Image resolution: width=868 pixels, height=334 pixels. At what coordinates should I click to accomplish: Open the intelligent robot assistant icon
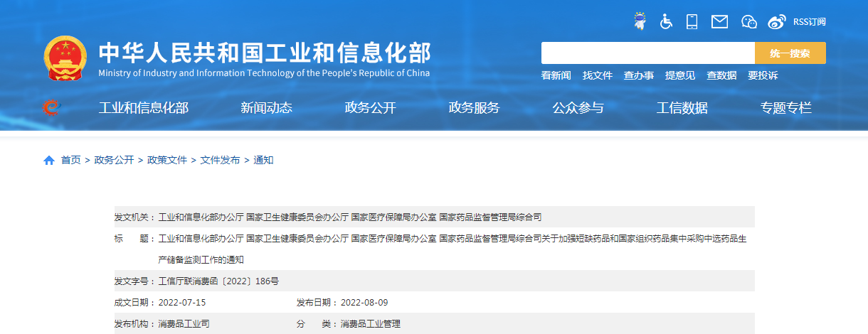640,21
